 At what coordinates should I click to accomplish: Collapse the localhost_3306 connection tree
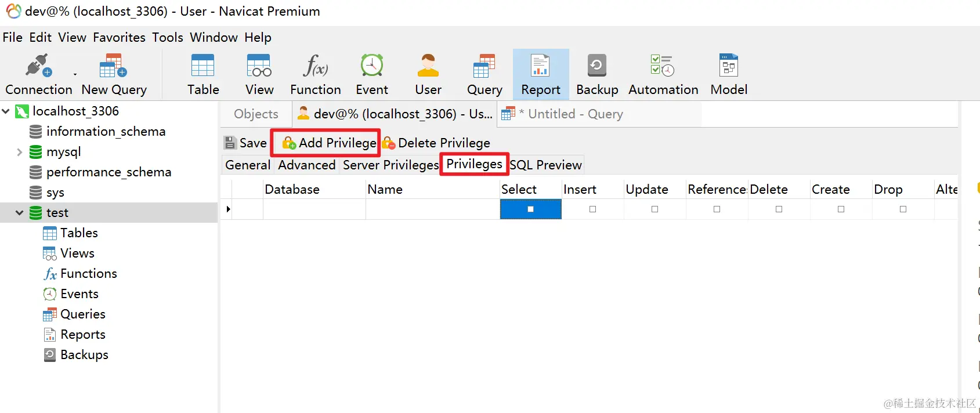(6, 111)
